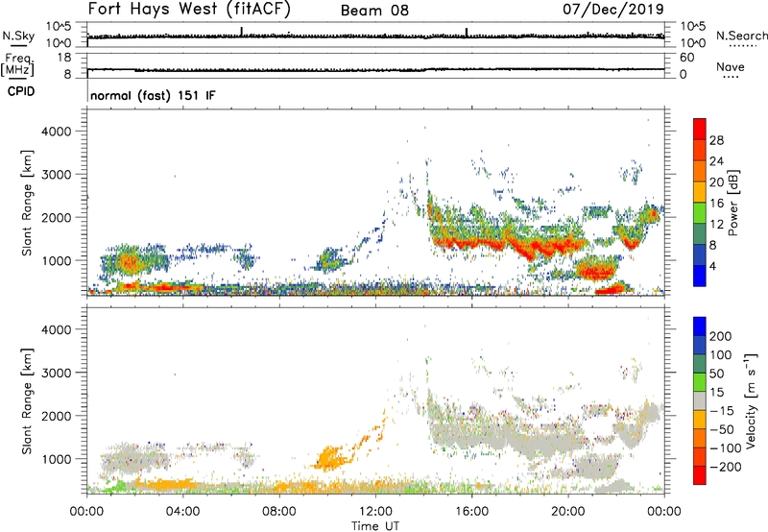Click the gray band of velocity colorbar

pos(700,400)
